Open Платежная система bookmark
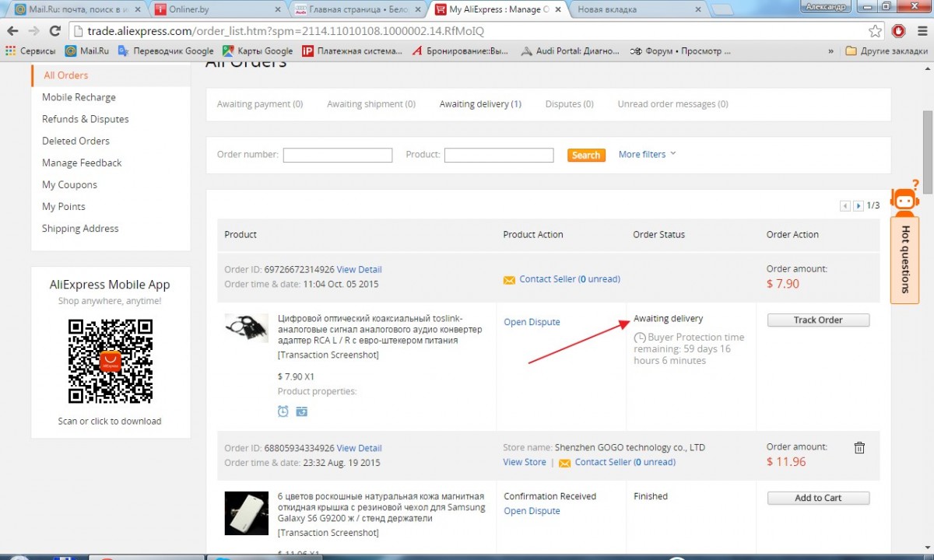934x560 pixels. (353, 51)
